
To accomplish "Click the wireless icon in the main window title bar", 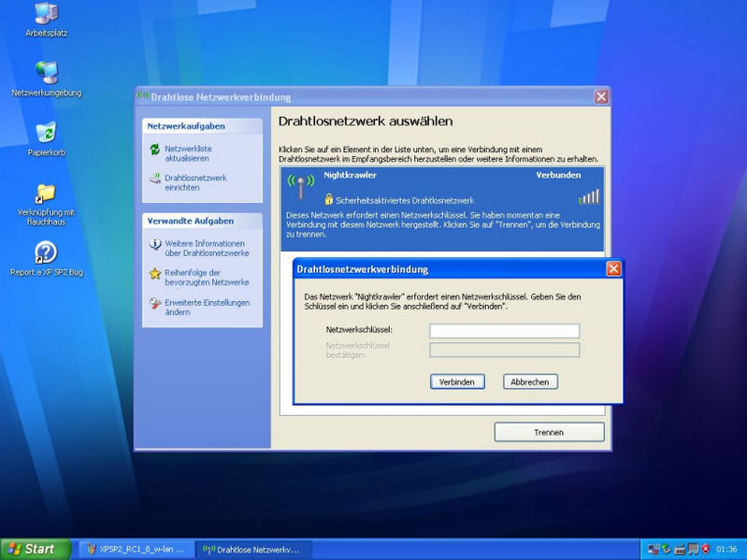I will click(x=142, y=95).
